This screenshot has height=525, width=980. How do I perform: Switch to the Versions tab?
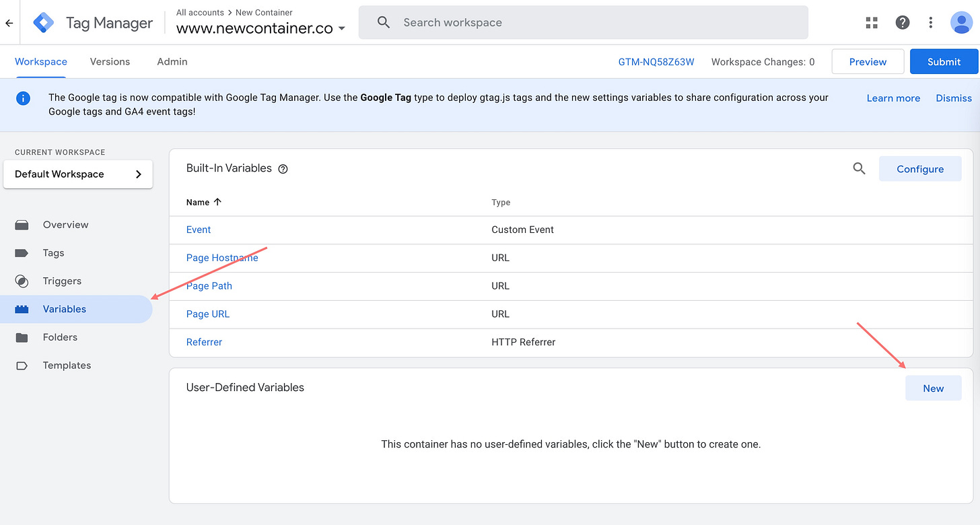click(110, 62)
